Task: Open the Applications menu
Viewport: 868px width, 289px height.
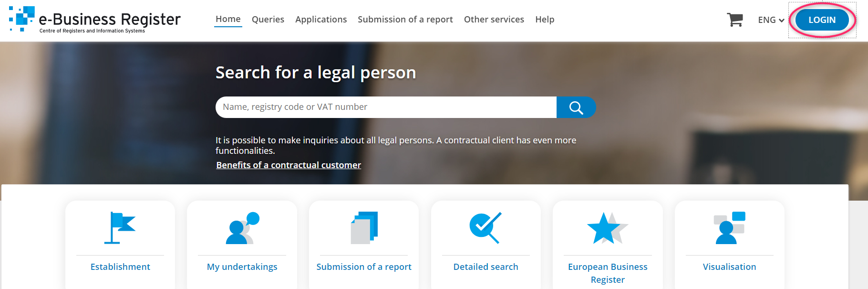Action: (x=321, y=20)
